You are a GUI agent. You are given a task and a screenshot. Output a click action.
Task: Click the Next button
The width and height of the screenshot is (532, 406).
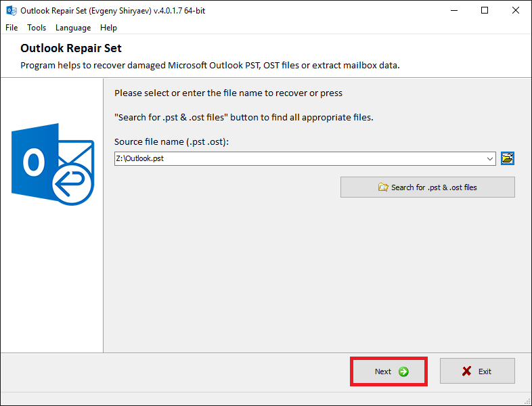pos(389,371)
